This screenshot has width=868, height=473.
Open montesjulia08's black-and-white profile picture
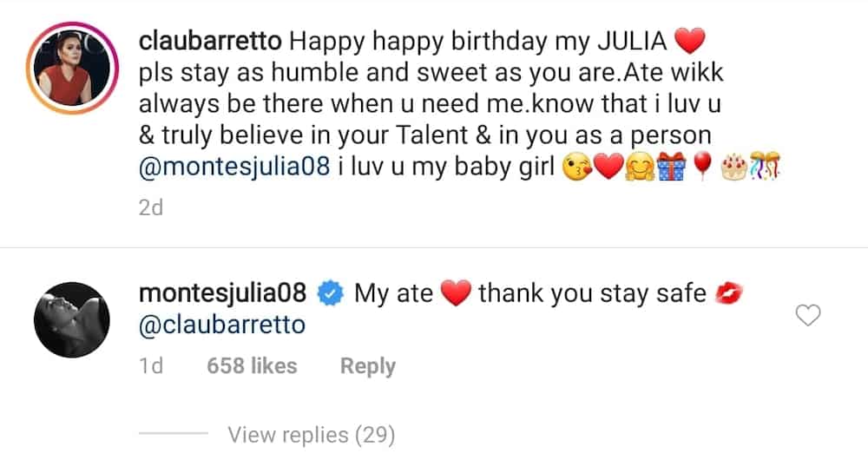[x=72, y=319]
